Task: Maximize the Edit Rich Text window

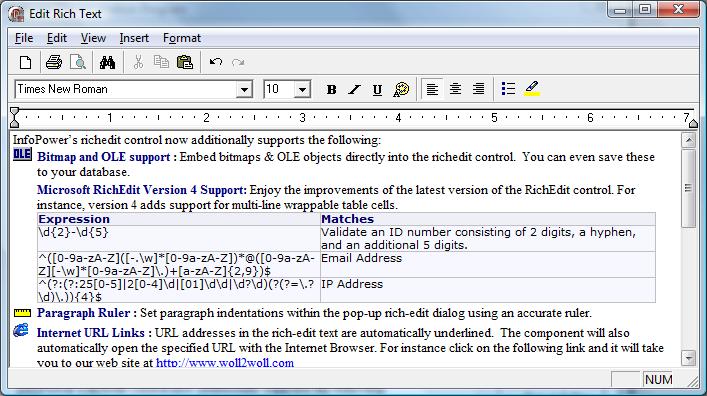Action: pos(645,9)
